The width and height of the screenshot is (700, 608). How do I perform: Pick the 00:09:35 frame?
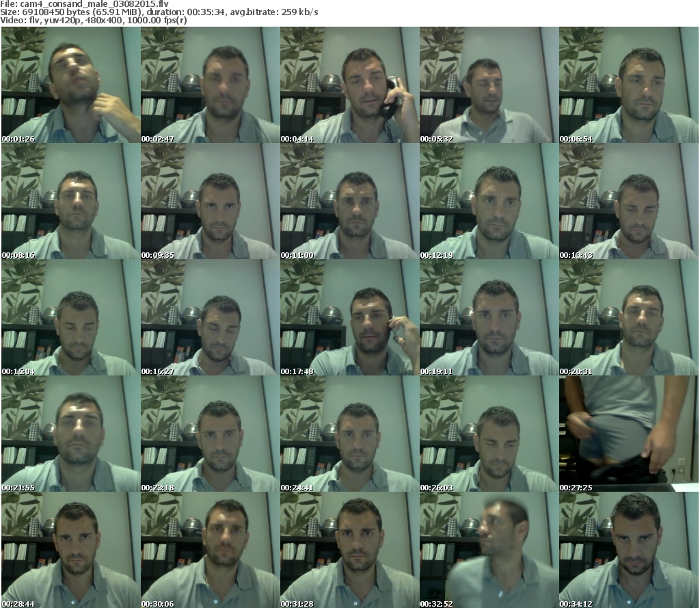(211, 202)
